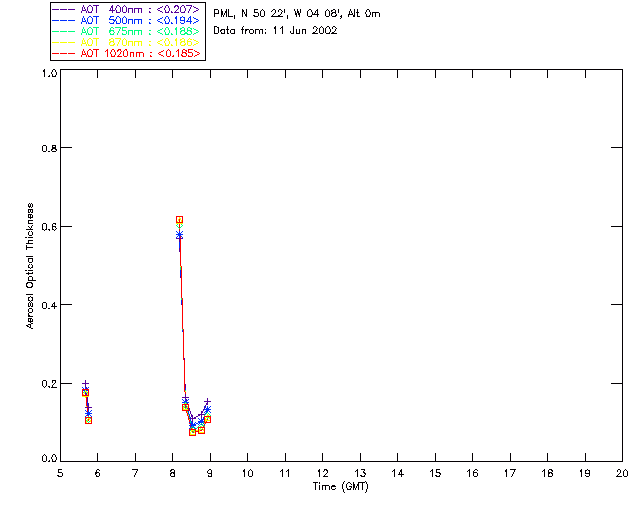
Task: Click the purple dashed line sample for 400nm
Action: [x=64, y=9]
